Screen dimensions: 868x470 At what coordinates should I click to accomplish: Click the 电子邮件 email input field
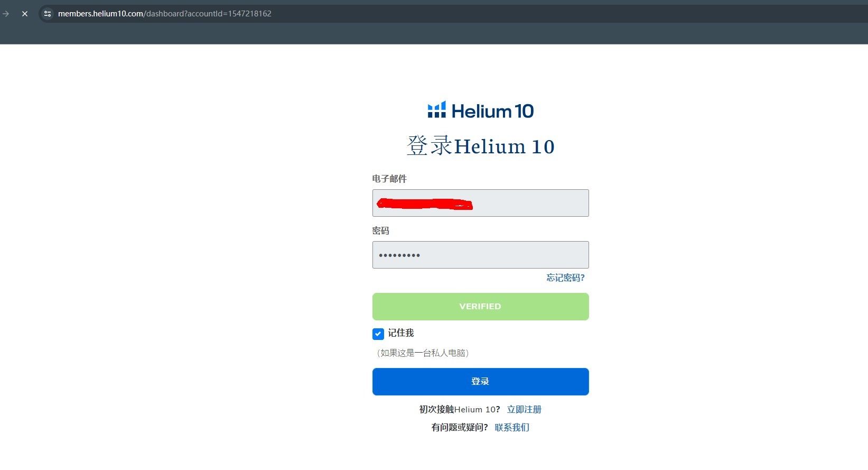pos(480,203)
